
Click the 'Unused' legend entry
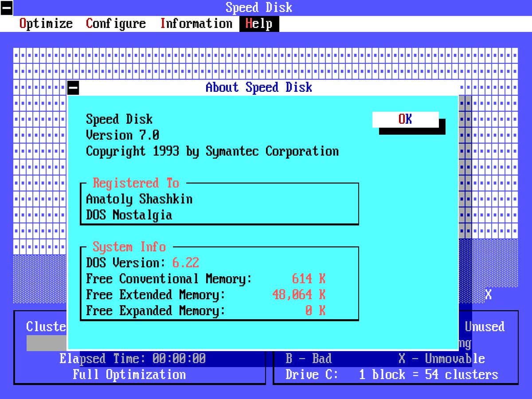tap(485, 327)
